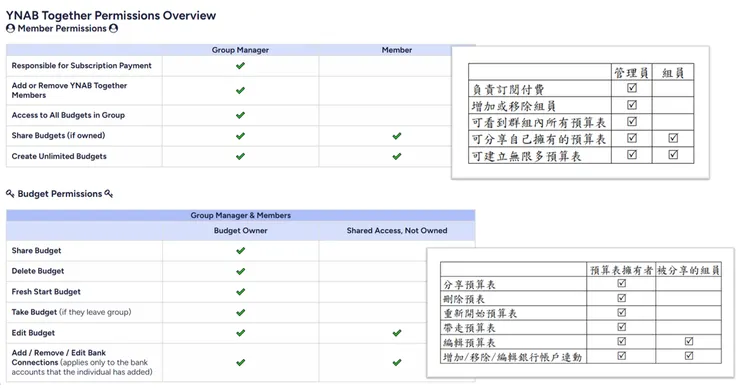The height and width of the screenshot is (391, 740).
Task: Toggle 被分享的組員 checkbox for 編輯預算表
Action: pyautogui.click(x=689, y=341)
